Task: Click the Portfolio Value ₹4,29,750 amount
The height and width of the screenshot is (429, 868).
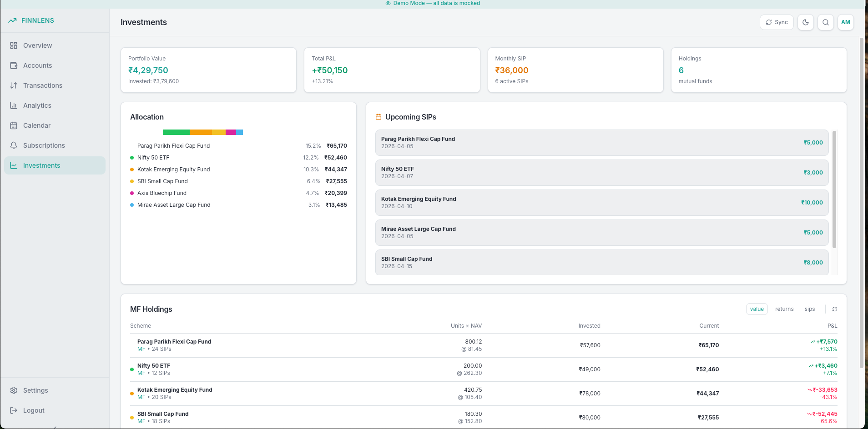Action: [148, 70]
